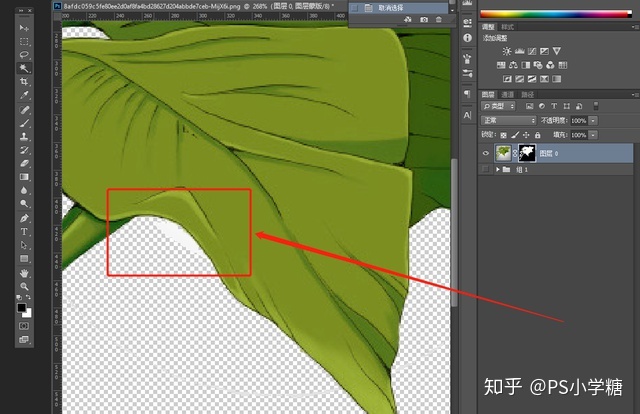Screen dimensions: 640x414
Task: Filter layers by pixel layers
Action: point(529,106)
